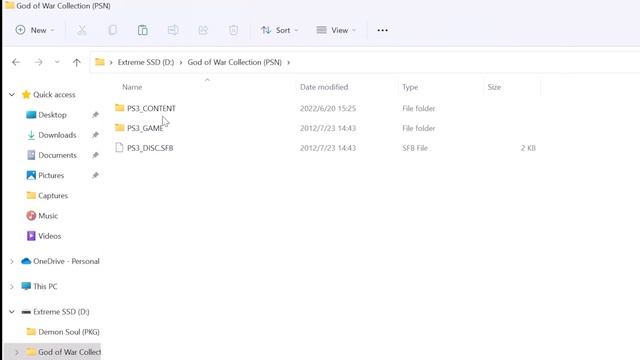The width and height of the screenshot is (640, 360).
Task: Open the Sort dropdown
Action: [x=280, y=30]
